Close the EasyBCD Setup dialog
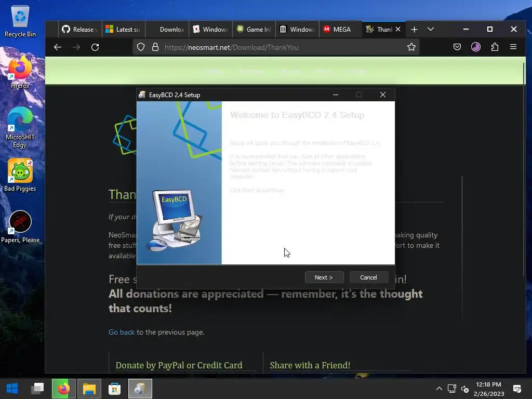Screen dimensions: 532x399 383,95
